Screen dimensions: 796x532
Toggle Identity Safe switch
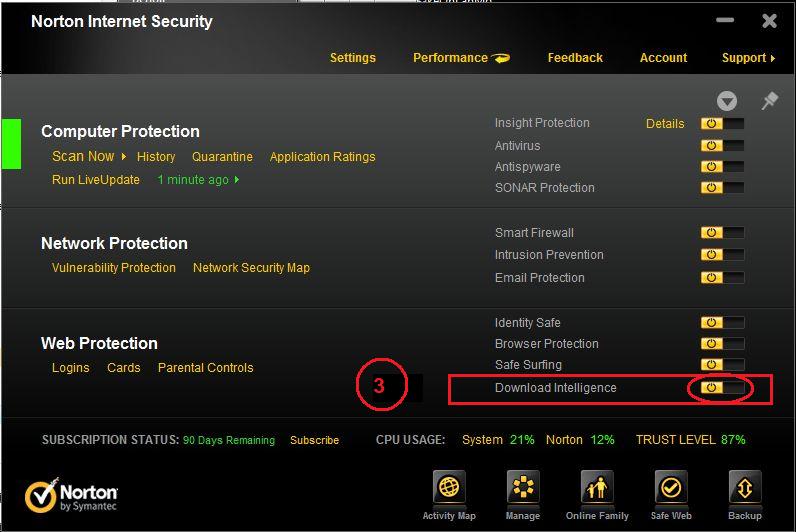722,322
